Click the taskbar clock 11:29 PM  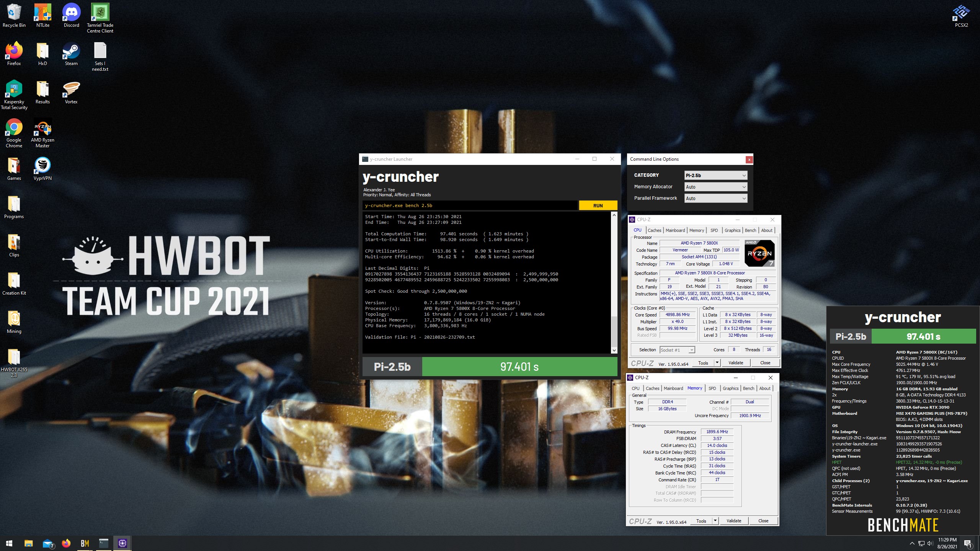pyautogui.click(x=947, y=543)
